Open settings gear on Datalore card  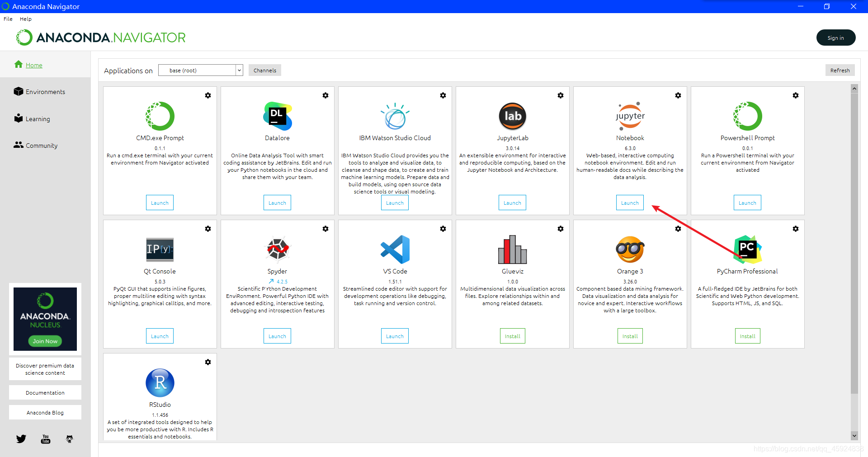325,95
